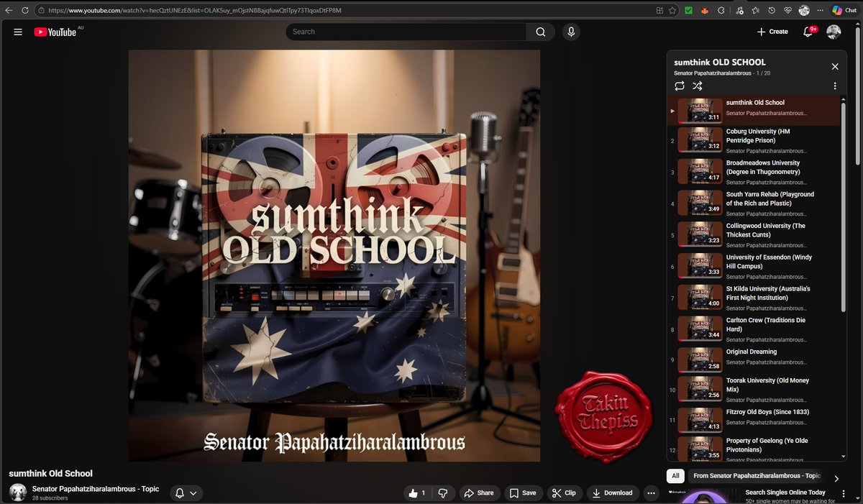Open browser essentials heart icon
This screenshot has height=504, width=863.
(788, 11)
